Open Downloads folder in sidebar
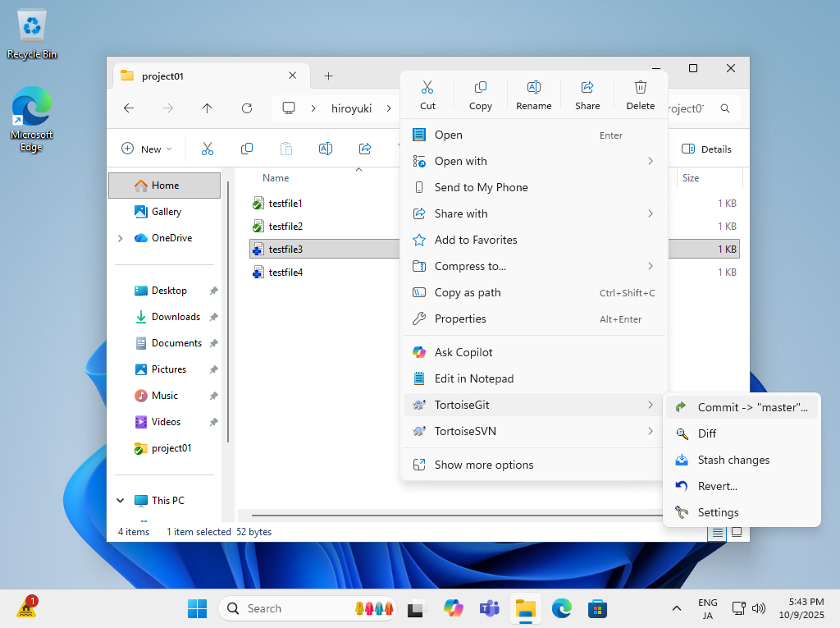This screenshot has width=840, height=628. (x=176, y=317)
